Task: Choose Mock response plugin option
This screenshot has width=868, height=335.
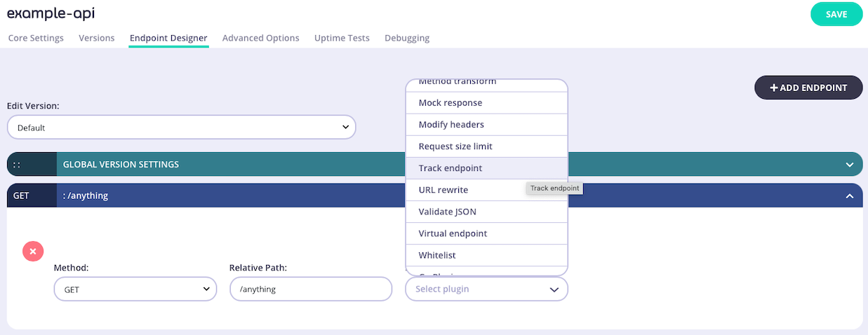Action: point(450,103)
